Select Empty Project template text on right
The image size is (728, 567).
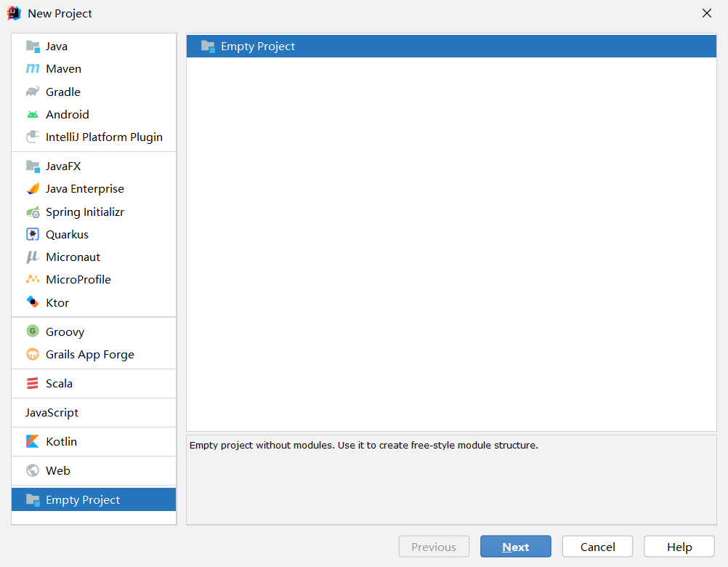[x=258, y=47]
